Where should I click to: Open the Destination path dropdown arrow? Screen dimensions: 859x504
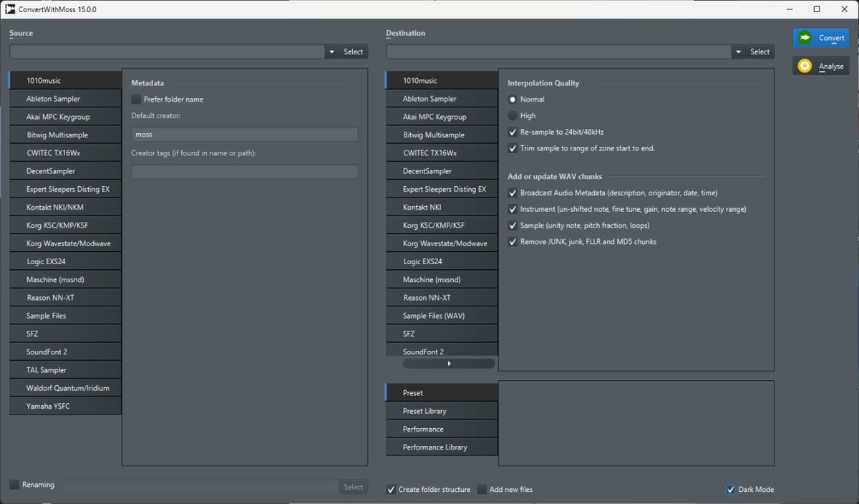coord(738,52)
